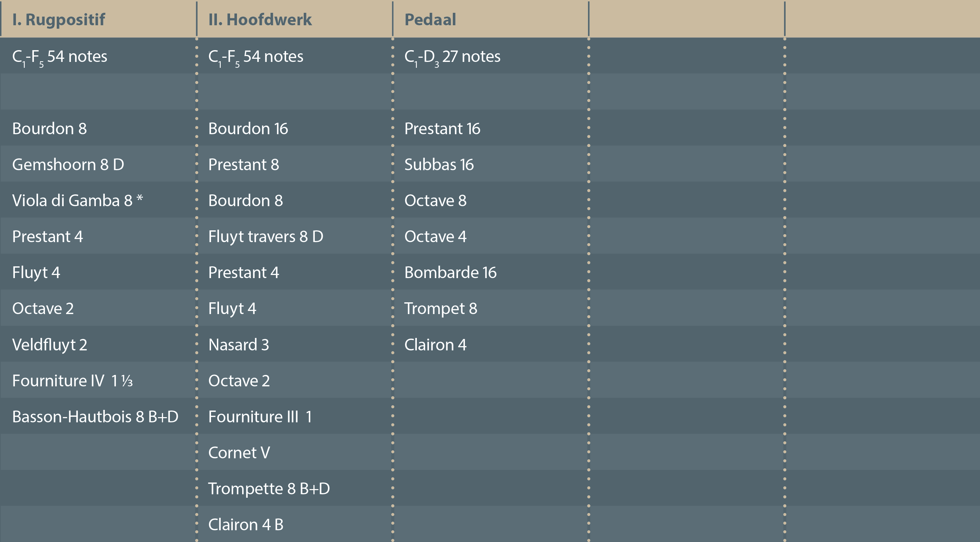Select the Fourniture III 1 stop
The height and width of the screenshot is (542, 980).
[260, 416]
